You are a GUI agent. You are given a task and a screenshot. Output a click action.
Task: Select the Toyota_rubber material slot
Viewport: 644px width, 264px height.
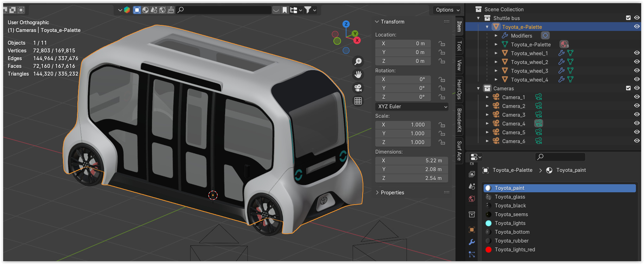(560, 241)
